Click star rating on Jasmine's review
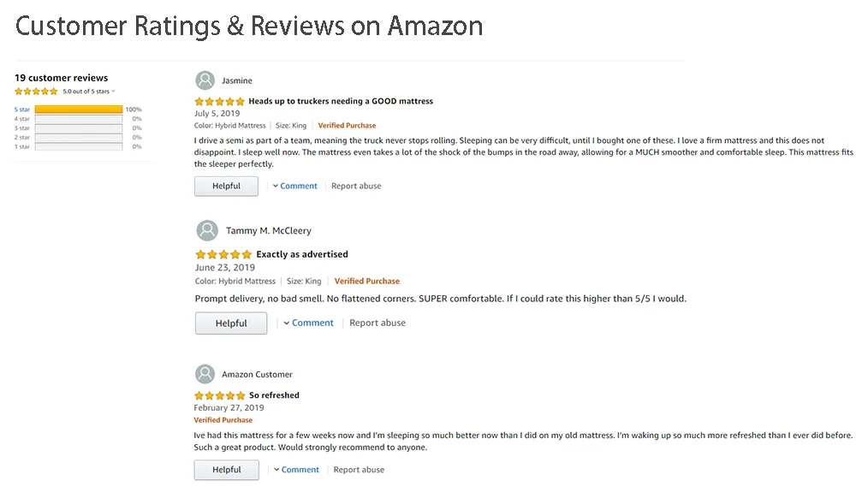The height and width of the screenshot is (504, 856). (x=219, y=101)
